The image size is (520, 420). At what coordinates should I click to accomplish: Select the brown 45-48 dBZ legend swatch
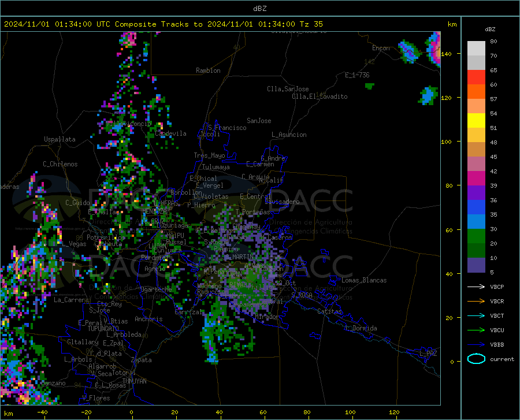coord(476,150)
